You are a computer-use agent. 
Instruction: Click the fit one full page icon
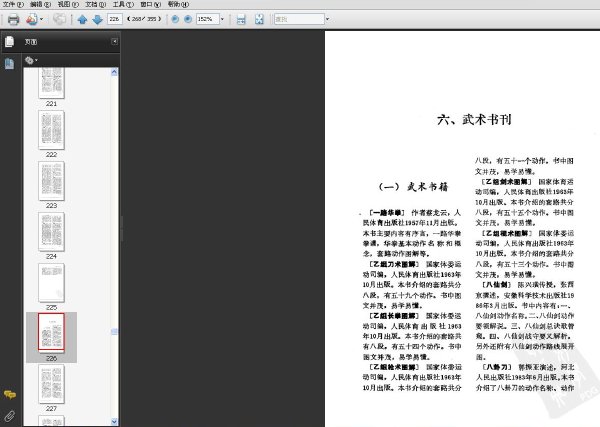pyautogui.click(x=259, y=19)
